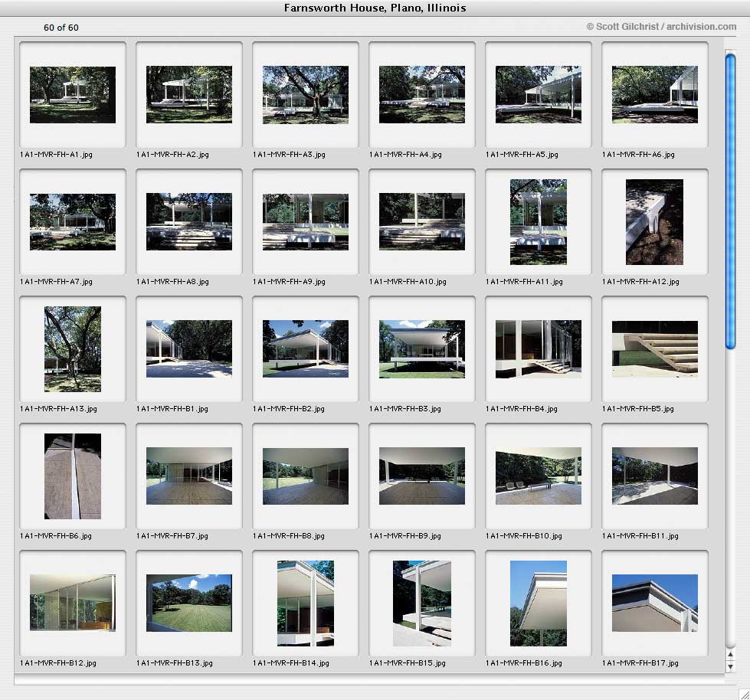This screenshot has height=700, width=750.
Task: Open thumbnail 1A1-MVR-FH-A3.jpg
Action: pos(306,95)
